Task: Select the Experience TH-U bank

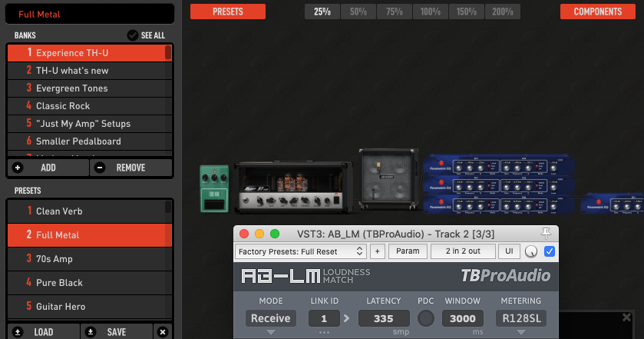Action: pyautogui.click(x=89, y=53)
